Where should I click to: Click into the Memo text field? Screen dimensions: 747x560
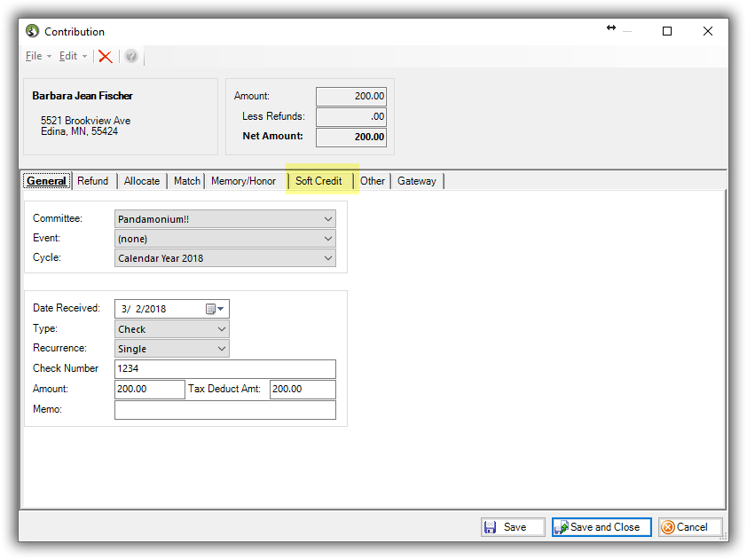[x=225, y=410]
